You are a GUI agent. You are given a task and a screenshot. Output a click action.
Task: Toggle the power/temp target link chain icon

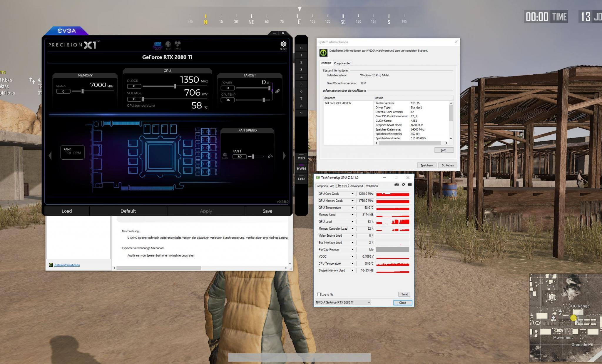pos(277,91)
